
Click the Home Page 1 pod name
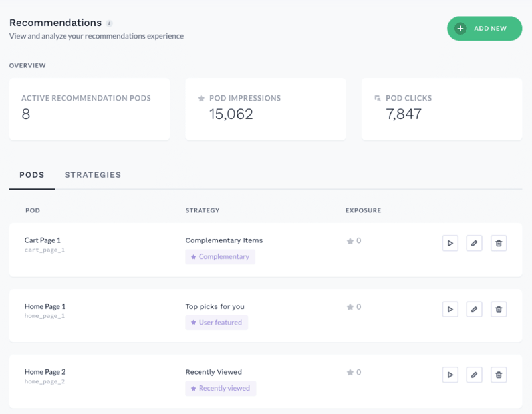(x=45, y=306)
